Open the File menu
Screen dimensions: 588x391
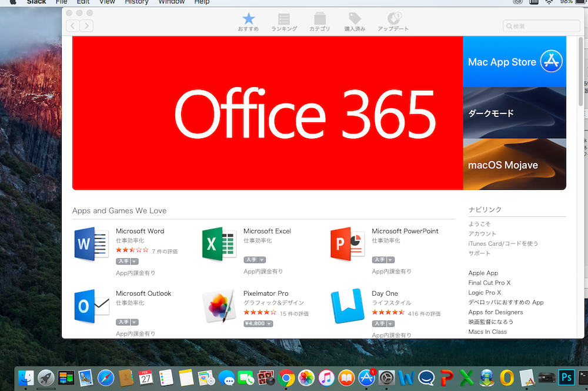pos(62,2)
